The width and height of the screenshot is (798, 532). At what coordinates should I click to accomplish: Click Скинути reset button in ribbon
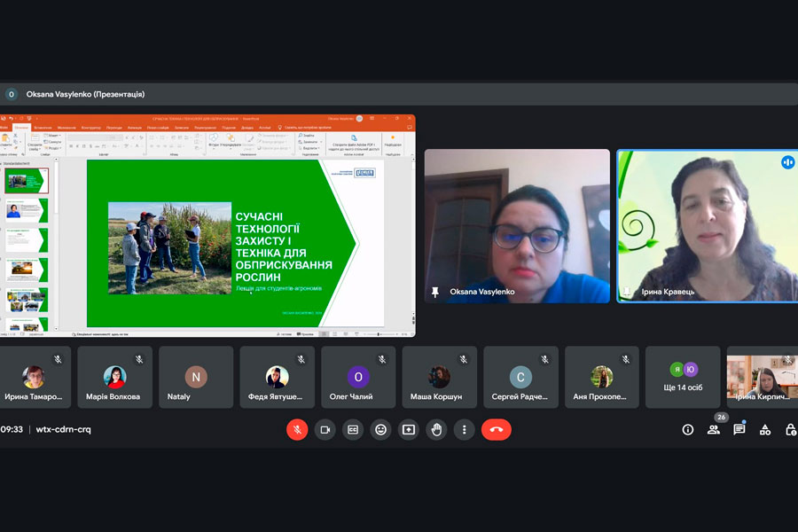pyautogui.click(x=53, y=142)
